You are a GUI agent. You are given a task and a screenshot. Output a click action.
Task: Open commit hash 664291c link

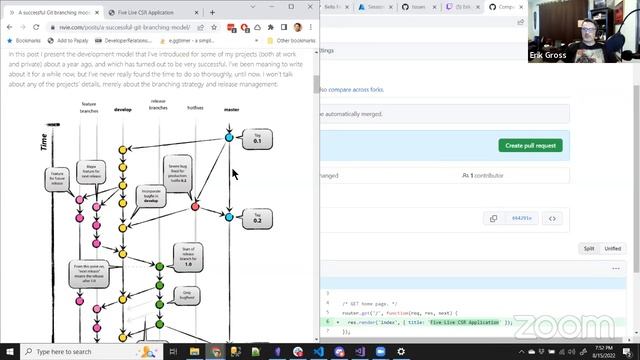tap(522, 218)
